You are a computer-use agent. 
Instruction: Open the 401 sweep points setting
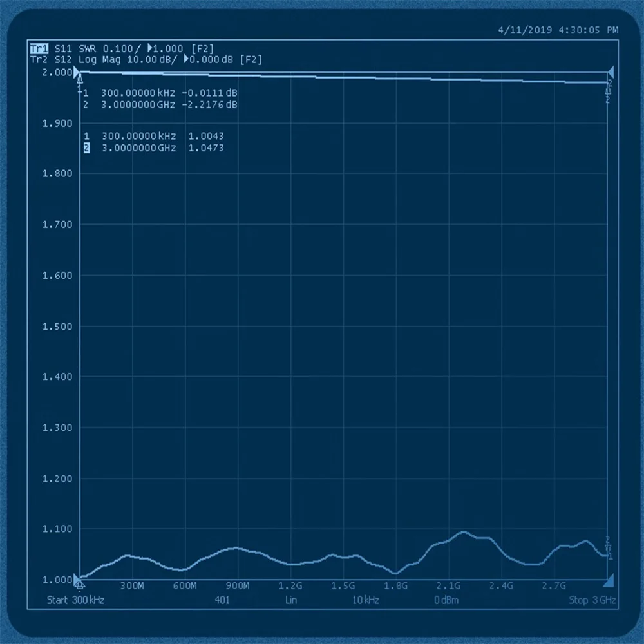point(222,600)
